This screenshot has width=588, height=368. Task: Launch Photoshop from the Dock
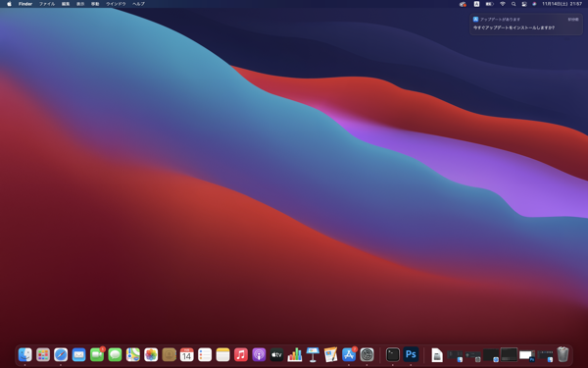[x=411, y=354]
